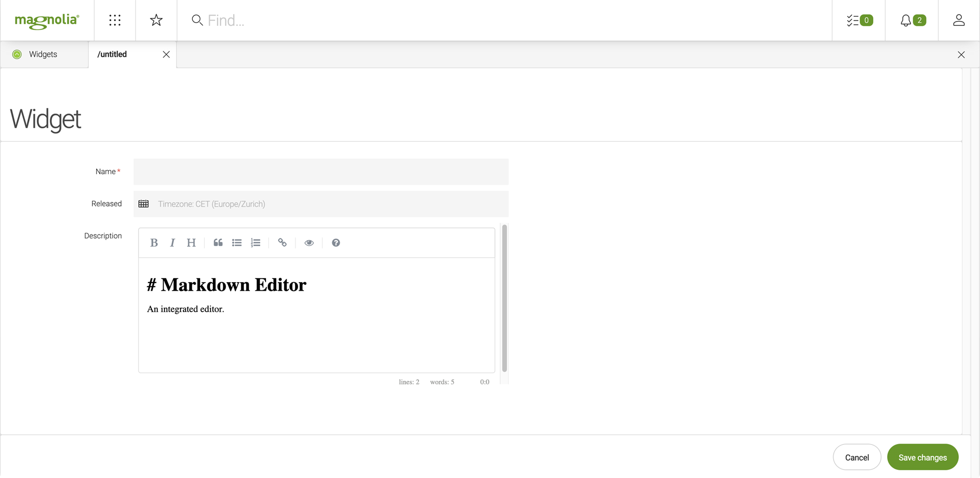Open notifications bell with 2 alerts
The height and width of the screenshot is (478, 980).
click(912, 20)
